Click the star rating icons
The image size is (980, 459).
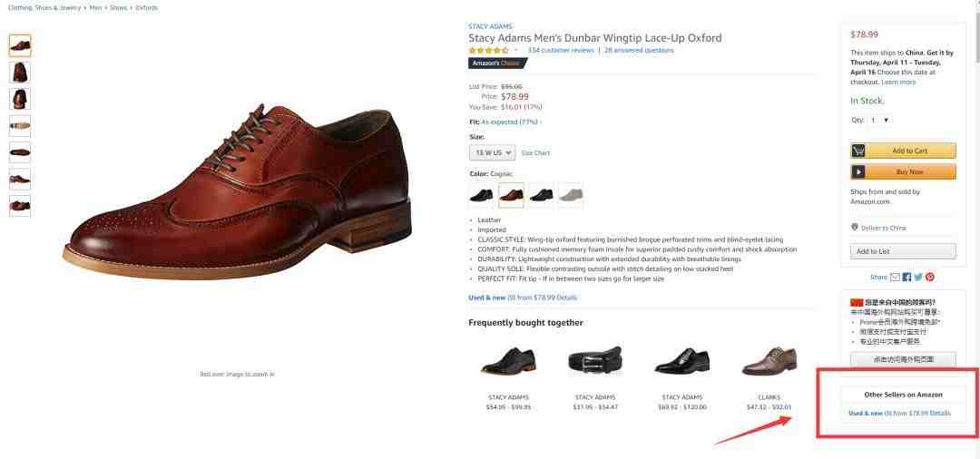tap(488, 51)
